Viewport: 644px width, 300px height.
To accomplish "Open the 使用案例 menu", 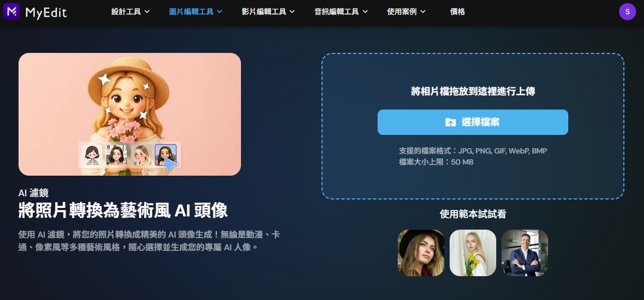I will coord(406,12).
